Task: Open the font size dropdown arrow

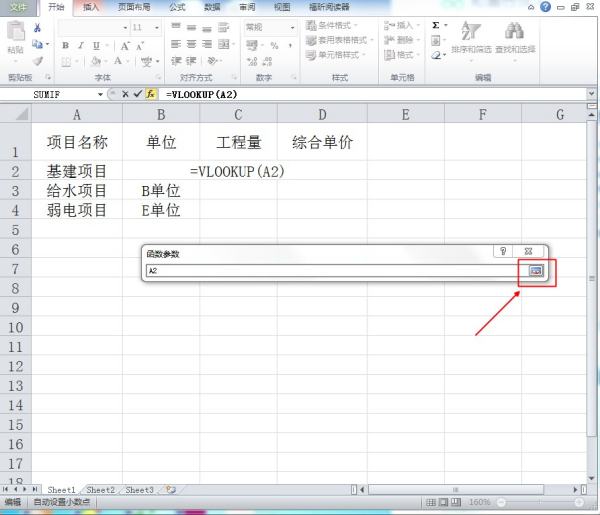Action: (x=157, y=28)
